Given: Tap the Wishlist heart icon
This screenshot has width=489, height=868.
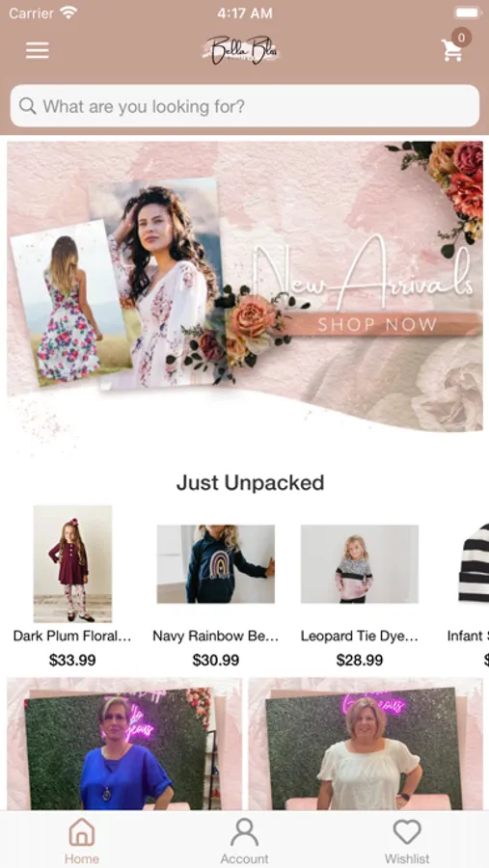Looking at the screenshot, I should (407, 831).
